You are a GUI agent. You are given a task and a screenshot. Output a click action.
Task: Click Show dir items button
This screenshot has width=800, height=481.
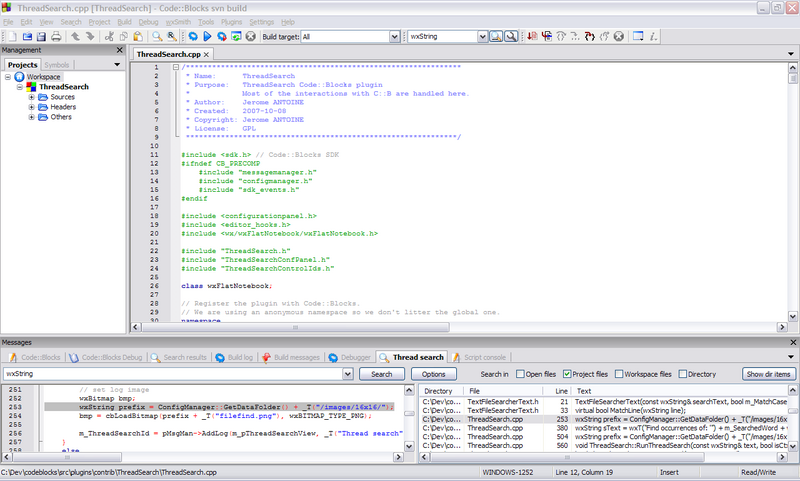(x=768, y=374)
